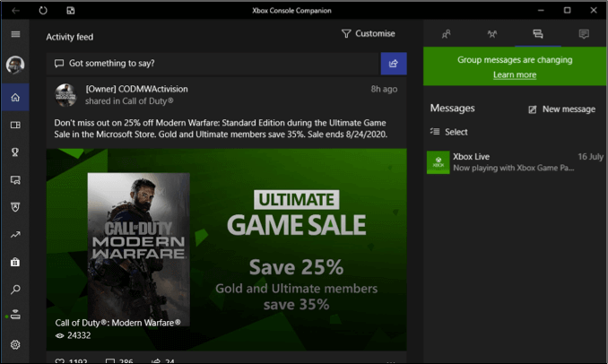
Task: Maximize the Xbox Console Companion window
Action: [567, 11]
